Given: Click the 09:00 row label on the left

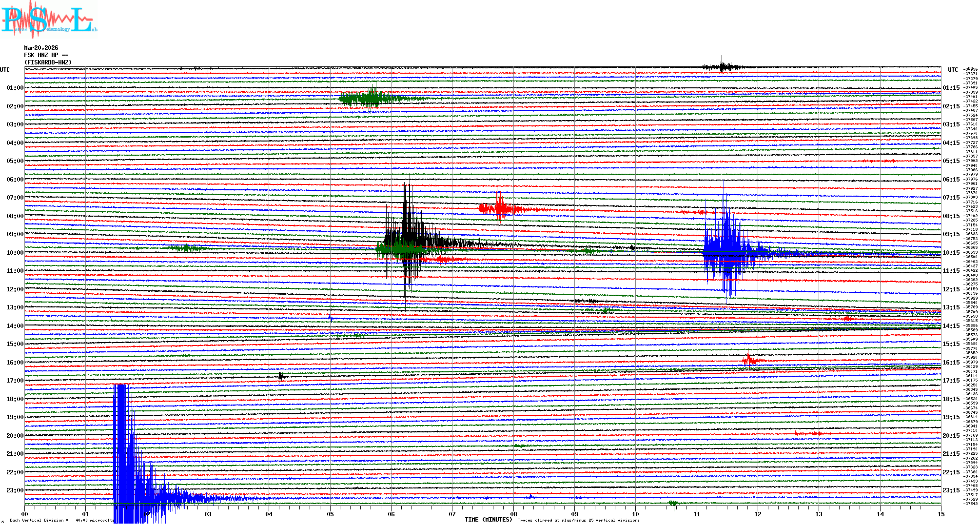Looking at the screenshot, I should click(15, 234).
